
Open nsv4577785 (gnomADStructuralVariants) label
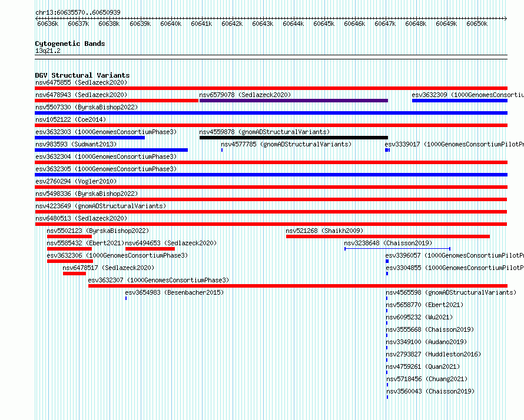pos(286,144)
